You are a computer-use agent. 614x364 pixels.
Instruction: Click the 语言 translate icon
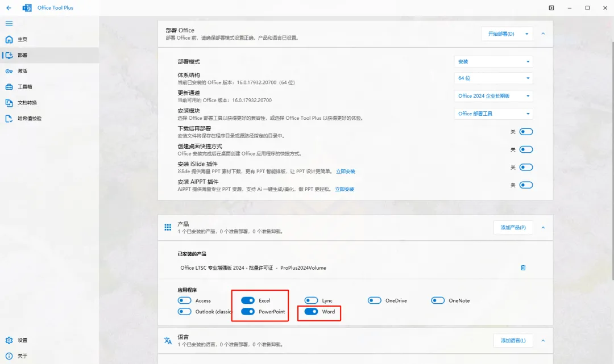[168, 341]
